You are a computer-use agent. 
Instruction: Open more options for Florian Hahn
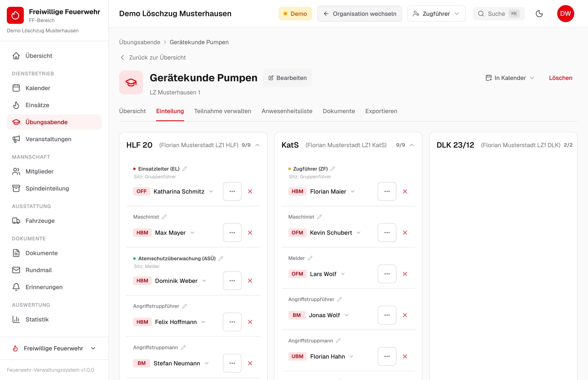click(x=387, y=356)
